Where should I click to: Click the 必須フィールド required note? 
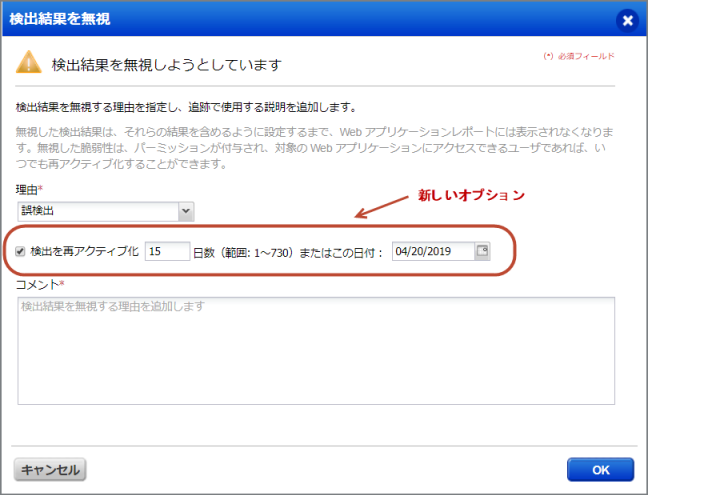click(579, 57)
